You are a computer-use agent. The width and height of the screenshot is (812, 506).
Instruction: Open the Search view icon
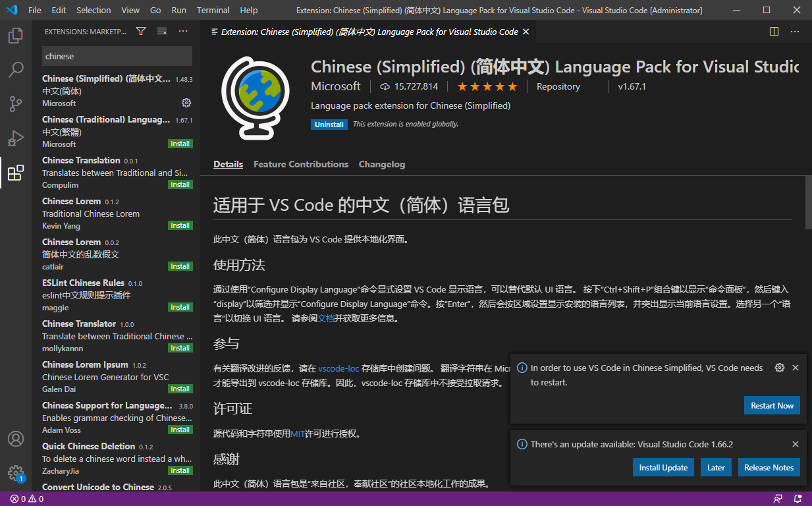(16, 69)
